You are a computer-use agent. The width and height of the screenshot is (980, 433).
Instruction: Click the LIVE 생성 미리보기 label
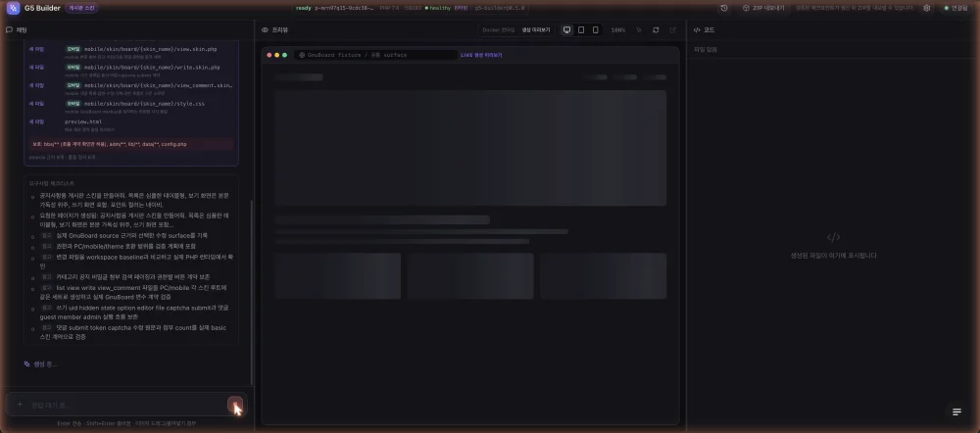tap(481, 55)
